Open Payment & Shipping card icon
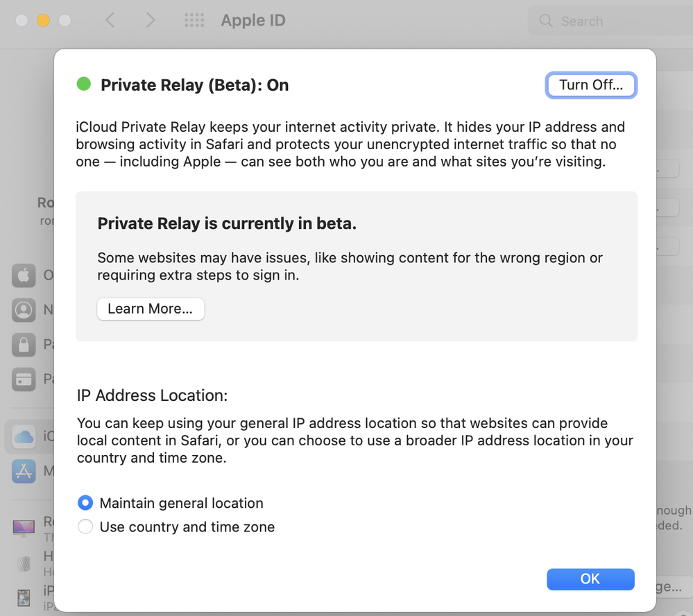The height and width of the screenshot is (616, 693). (x=24, y=379)
